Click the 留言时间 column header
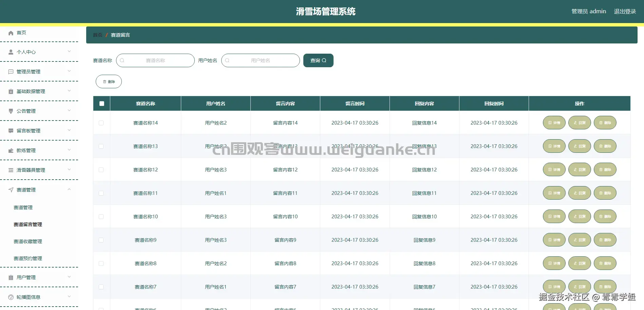644x310 pixels. pyautogui.click(x=355, y=104)
